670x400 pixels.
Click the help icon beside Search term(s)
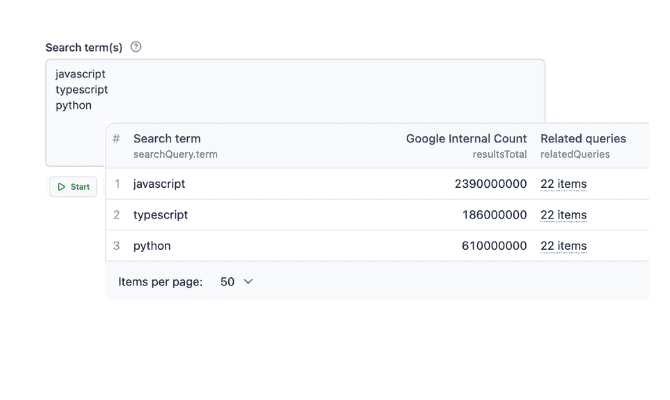coord(135,47)
